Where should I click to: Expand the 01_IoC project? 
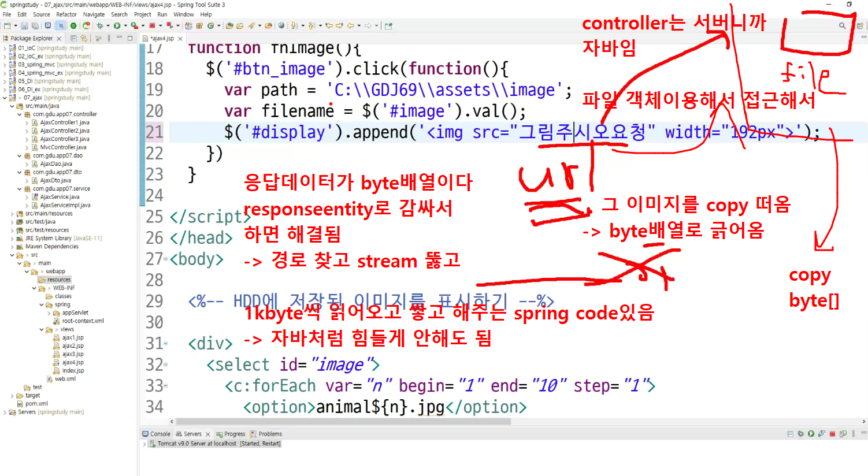(5, 48)
